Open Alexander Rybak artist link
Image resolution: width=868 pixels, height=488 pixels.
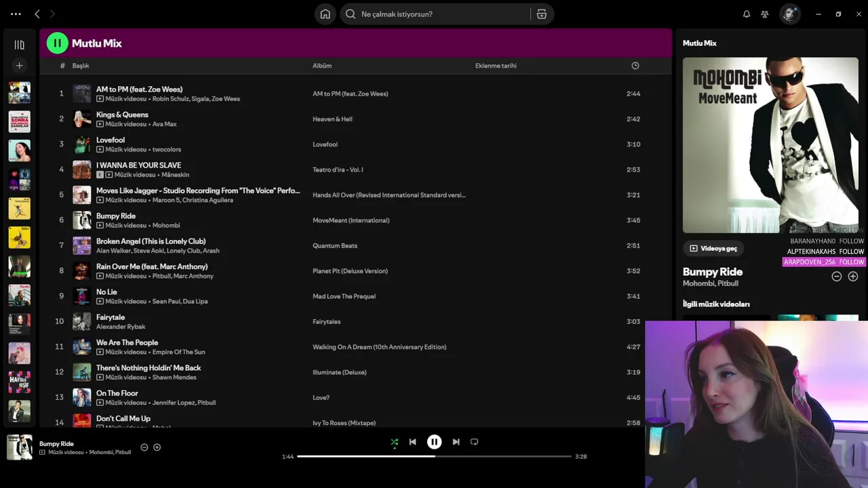pyautogui.click(x=121, y=327)
